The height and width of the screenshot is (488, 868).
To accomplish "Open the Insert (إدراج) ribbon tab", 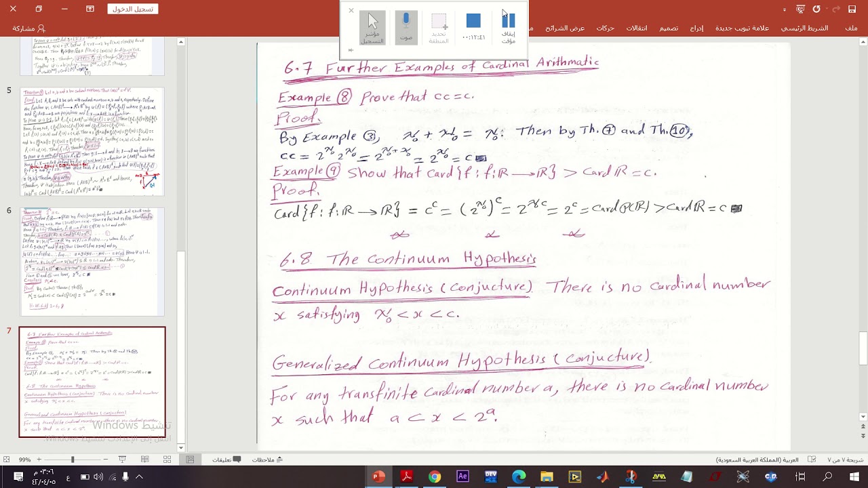I will coord(696,28).
